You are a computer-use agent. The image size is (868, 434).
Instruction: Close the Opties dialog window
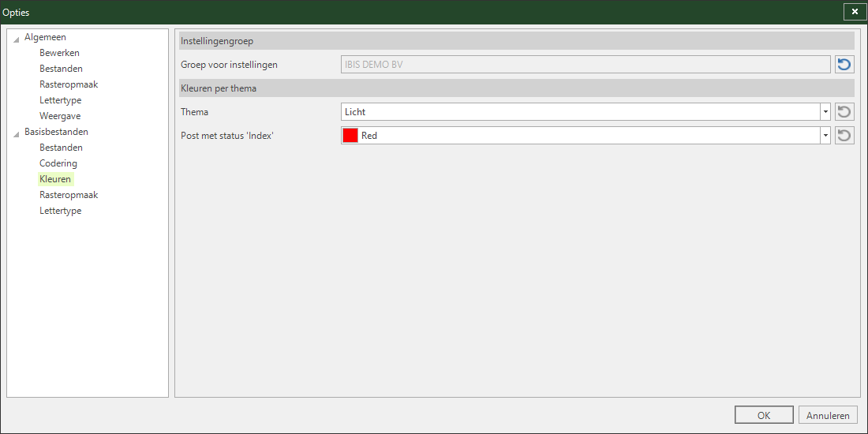coord(855,12)
